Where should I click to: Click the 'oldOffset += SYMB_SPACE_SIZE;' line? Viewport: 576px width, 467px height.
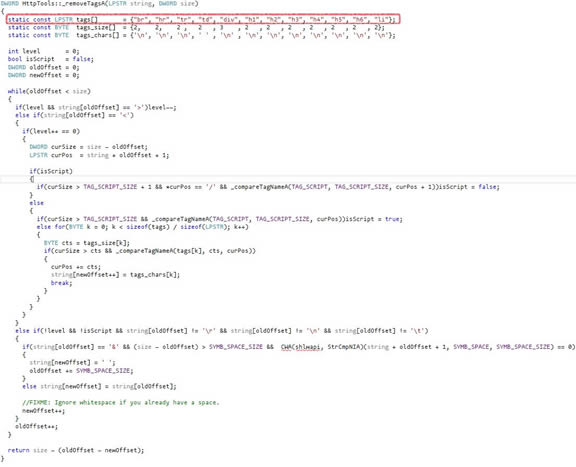coord(81,371)
